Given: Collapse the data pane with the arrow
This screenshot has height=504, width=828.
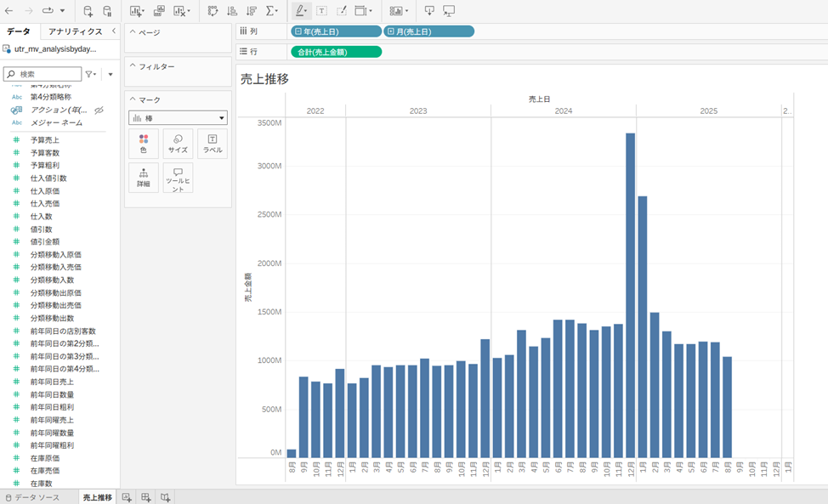Looking at the screenshot, I should tap(114, 31).
